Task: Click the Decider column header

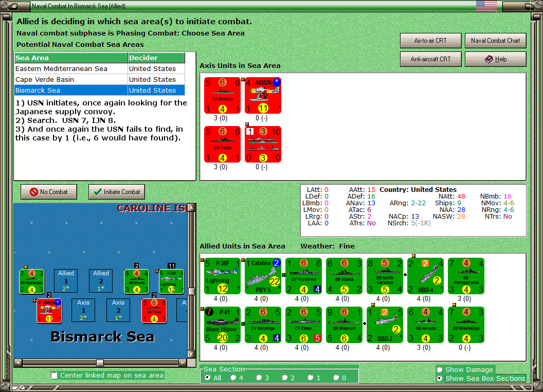Action: click(x=156, y=58)
